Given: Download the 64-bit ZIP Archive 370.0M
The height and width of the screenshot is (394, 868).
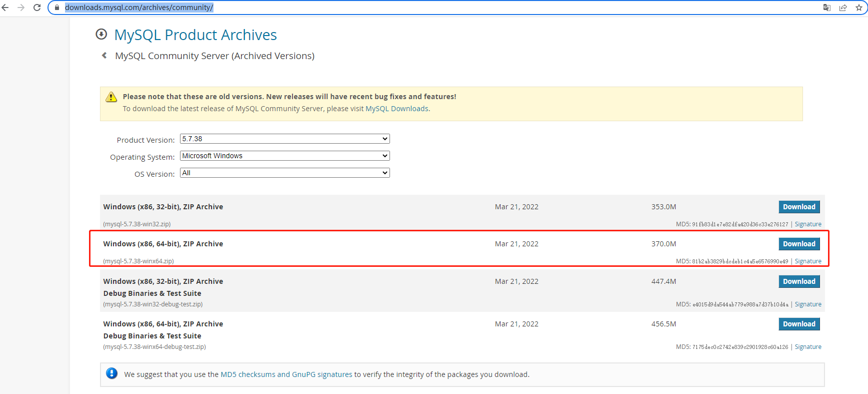Looking at the screenshot, I should [799, 244].
